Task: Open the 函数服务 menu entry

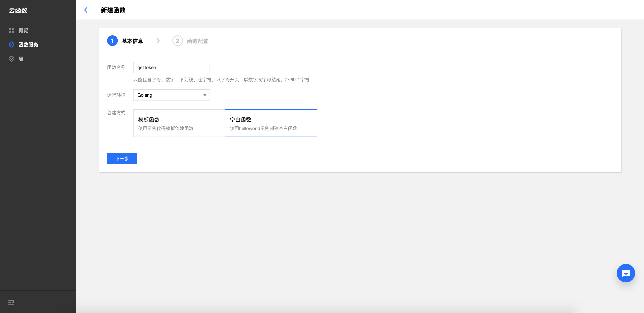Action: (x=28, y=44)
